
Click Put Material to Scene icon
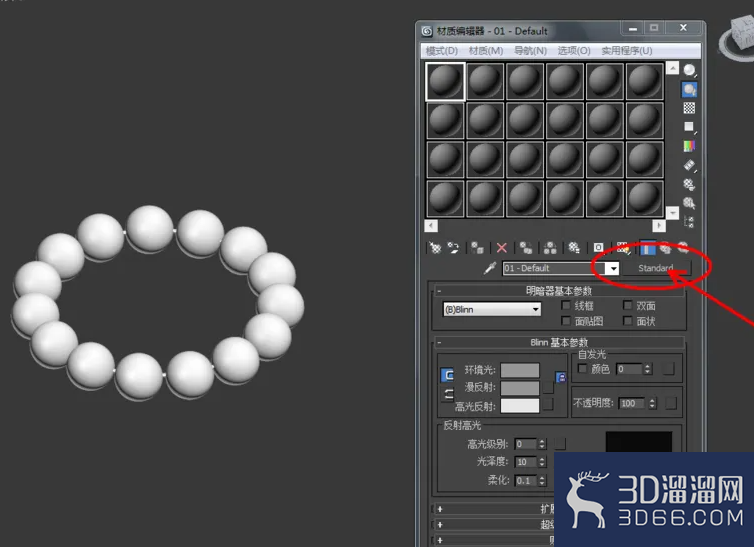click(453, 248)
